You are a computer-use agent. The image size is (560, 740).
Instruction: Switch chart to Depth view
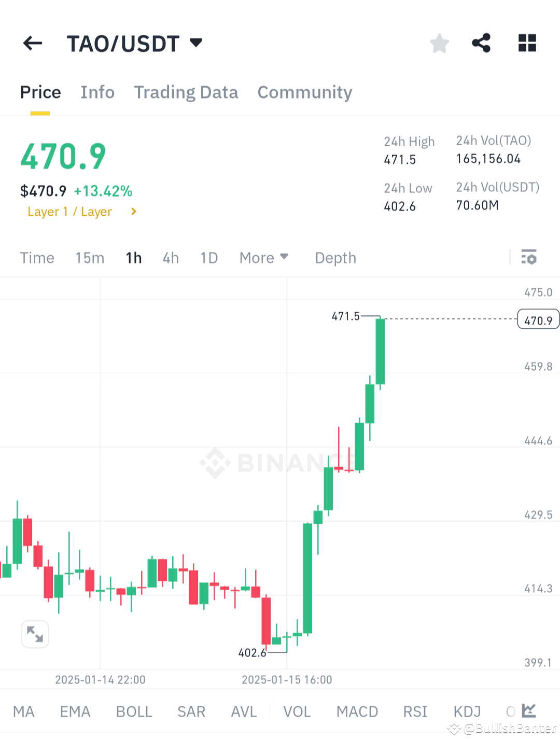click(x=335, y=257)
